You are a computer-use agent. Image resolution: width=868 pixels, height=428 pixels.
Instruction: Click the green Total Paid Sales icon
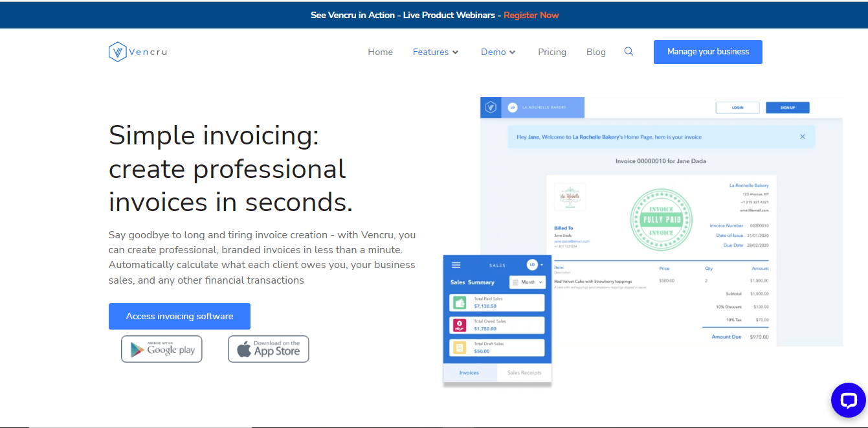pos(460,302)
